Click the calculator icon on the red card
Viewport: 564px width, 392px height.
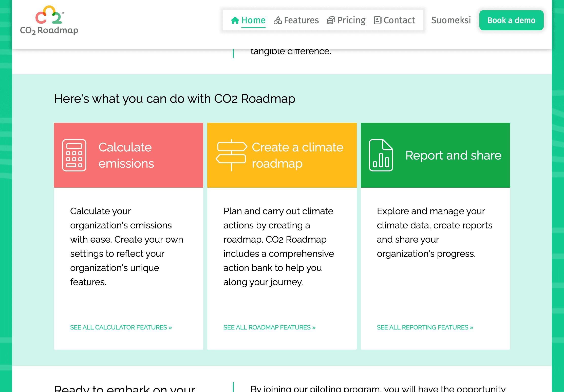(74, 155)
